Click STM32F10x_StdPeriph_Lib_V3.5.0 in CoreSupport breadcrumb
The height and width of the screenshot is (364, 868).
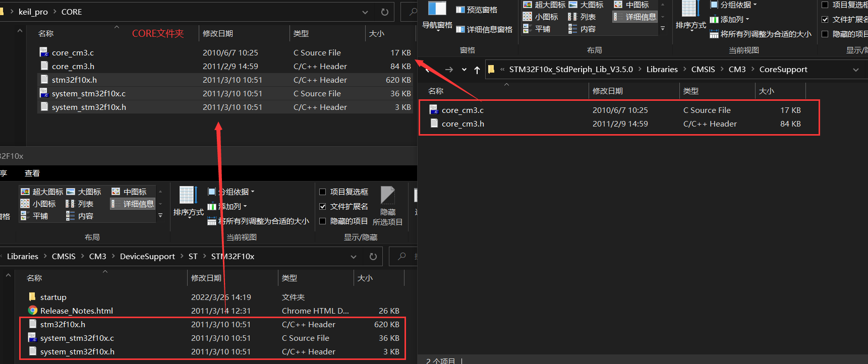coord(571,70)
